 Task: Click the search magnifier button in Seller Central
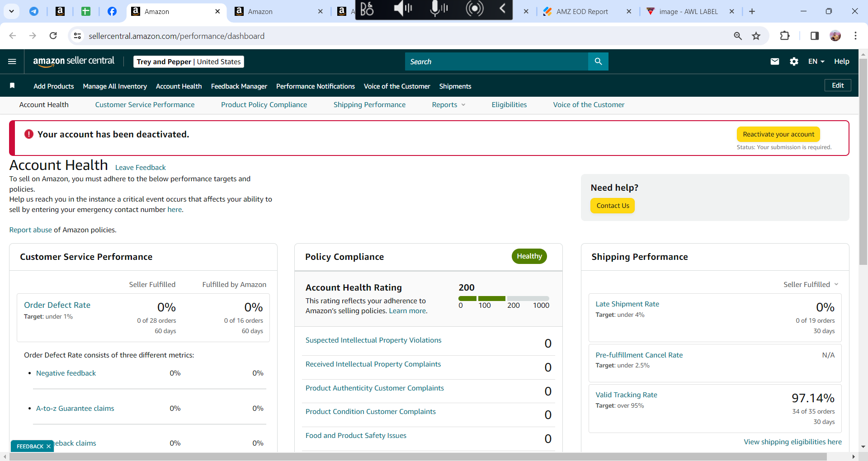[x=598, y=61]
